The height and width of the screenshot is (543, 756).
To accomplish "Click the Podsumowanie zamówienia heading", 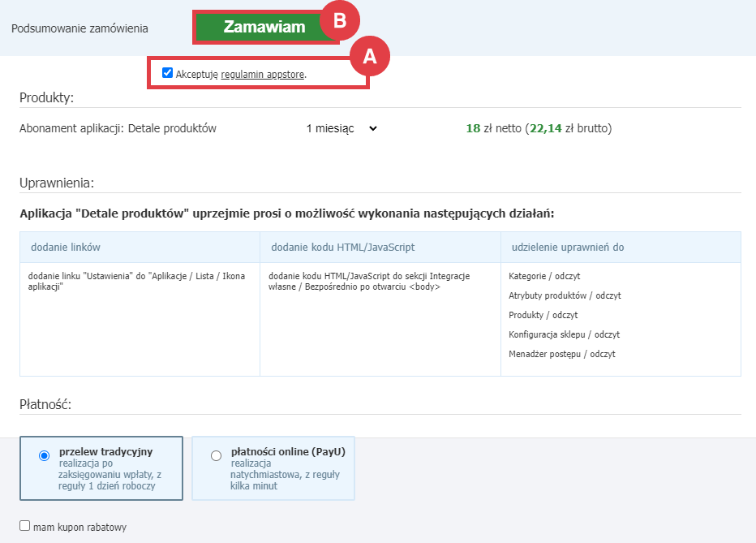I will 79,28.
